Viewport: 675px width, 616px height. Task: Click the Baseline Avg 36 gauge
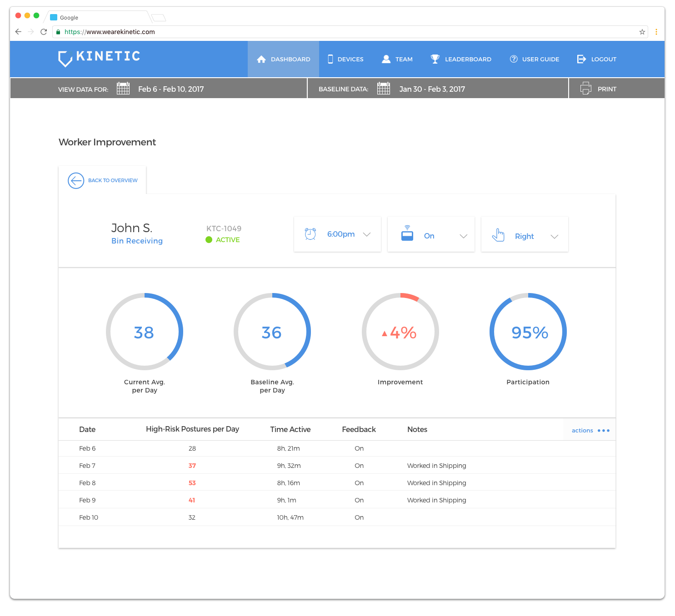pyautogui.click(x=272, y=332)
